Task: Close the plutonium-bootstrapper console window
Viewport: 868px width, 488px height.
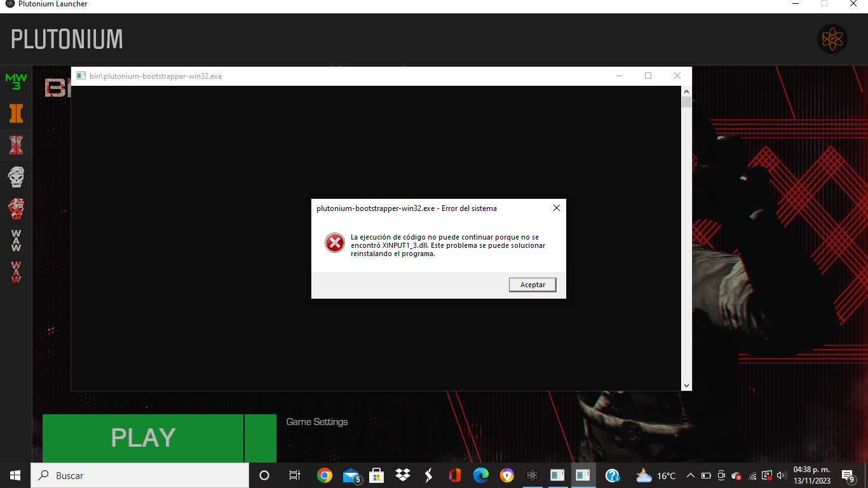Action: (x=677, y=76)
